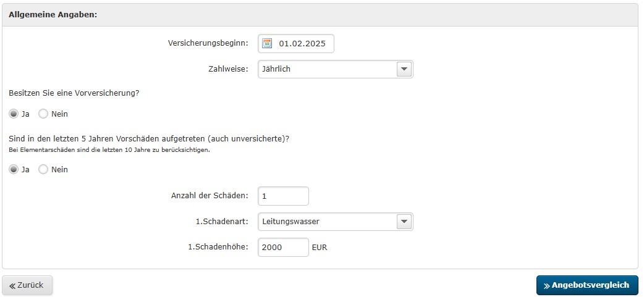Viewport: 644px width, 297px height.
Task: Click the Vorschäden question text
Action: point(149,139)
